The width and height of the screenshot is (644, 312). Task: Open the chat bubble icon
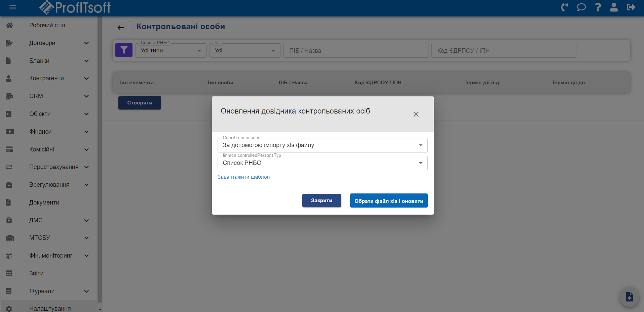(x=581, y=7)
